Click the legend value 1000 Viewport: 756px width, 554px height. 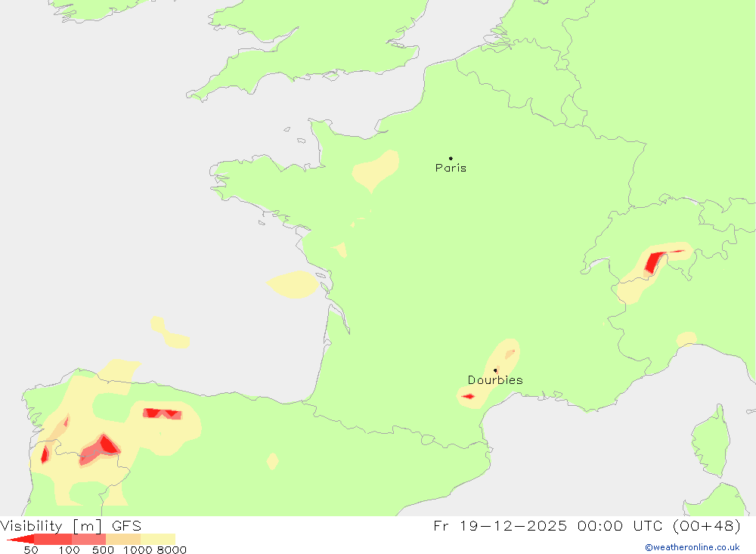pyautogui.click(x=138, y=549)
